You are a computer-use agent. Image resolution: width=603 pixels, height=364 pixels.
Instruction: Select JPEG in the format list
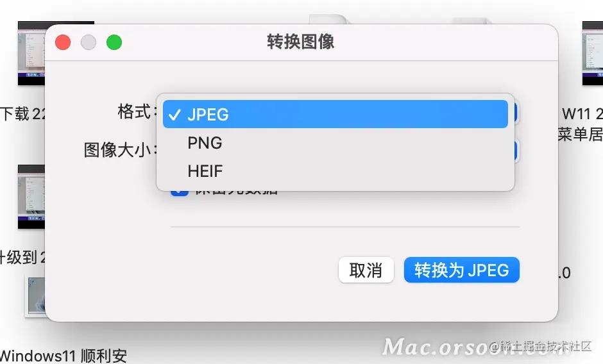tap(335, 114)
